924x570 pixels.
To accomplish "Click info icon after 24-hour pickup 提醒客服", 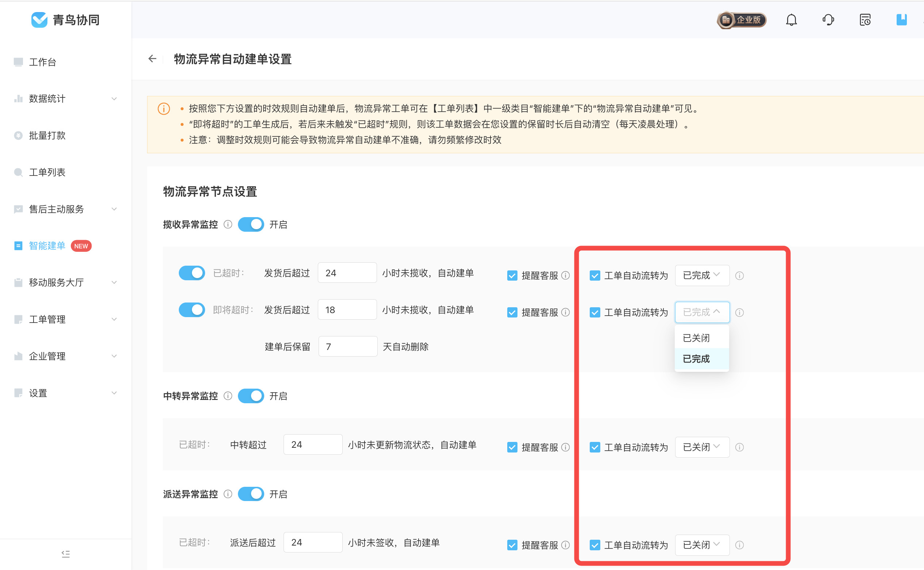I will tap(566, 276).
